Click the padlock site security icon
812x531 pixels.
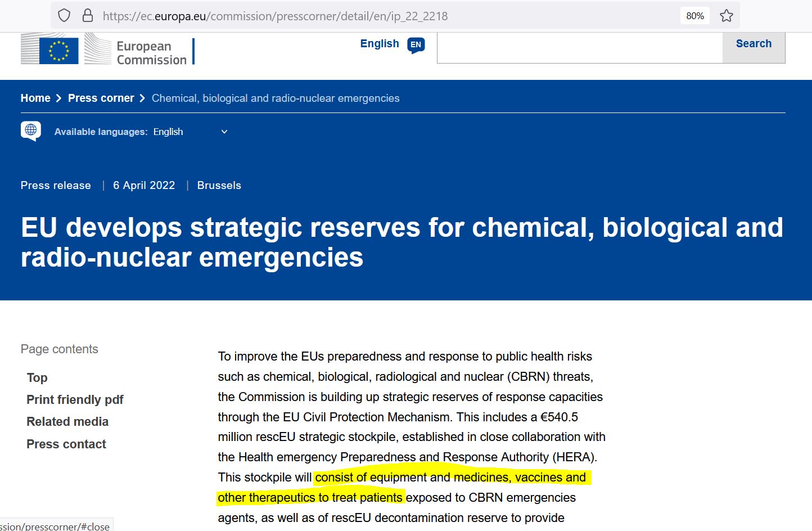(88, 16)
